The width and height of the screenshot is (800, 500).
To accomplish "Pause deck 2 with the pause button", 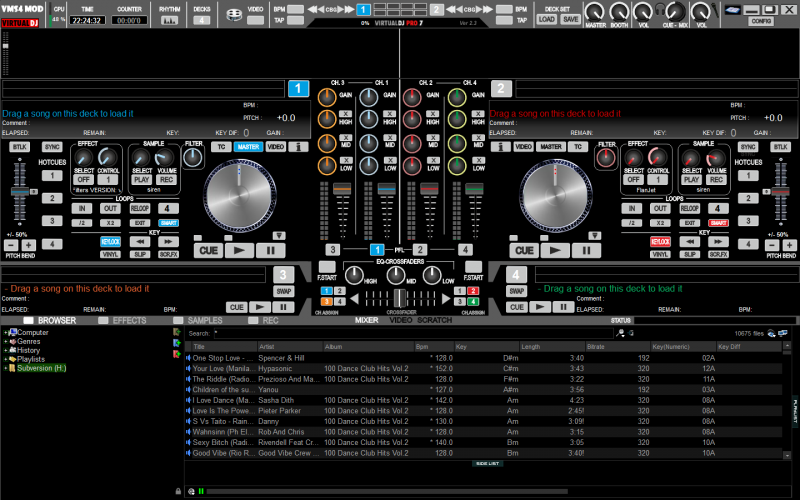I will point(585,250).
